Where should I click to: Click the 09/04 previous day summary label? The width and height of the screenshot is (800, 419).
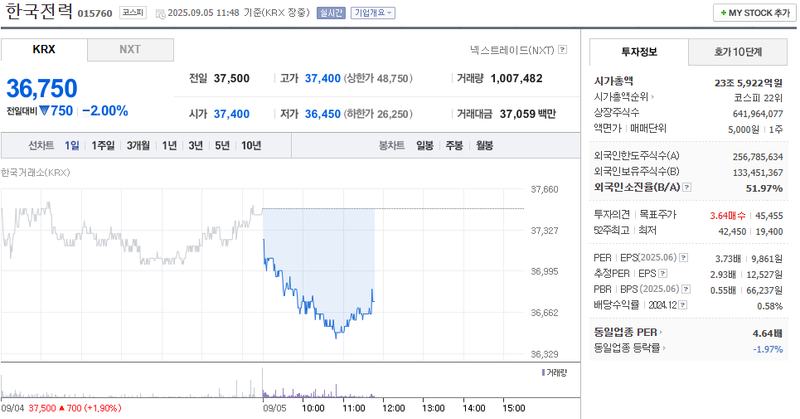point(61,408)
